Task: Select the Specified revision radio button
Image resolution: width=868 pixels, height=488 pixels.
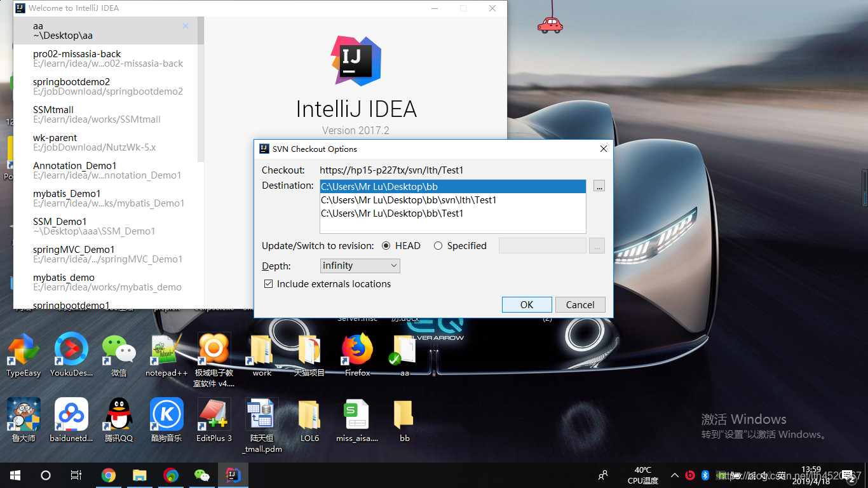Action: pos(438,246)
